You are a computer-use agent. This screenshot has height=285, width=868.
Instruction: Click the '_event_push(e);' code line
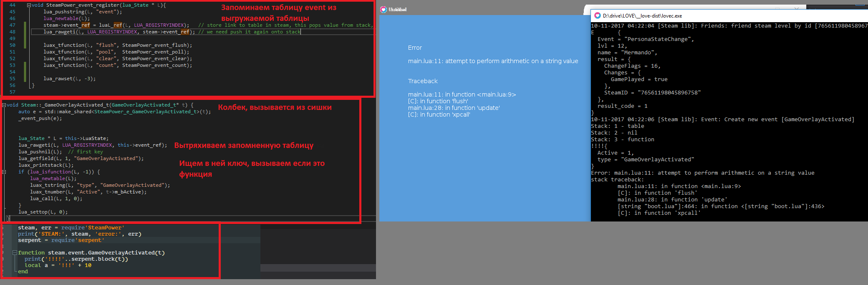click(x=40, y=118)
